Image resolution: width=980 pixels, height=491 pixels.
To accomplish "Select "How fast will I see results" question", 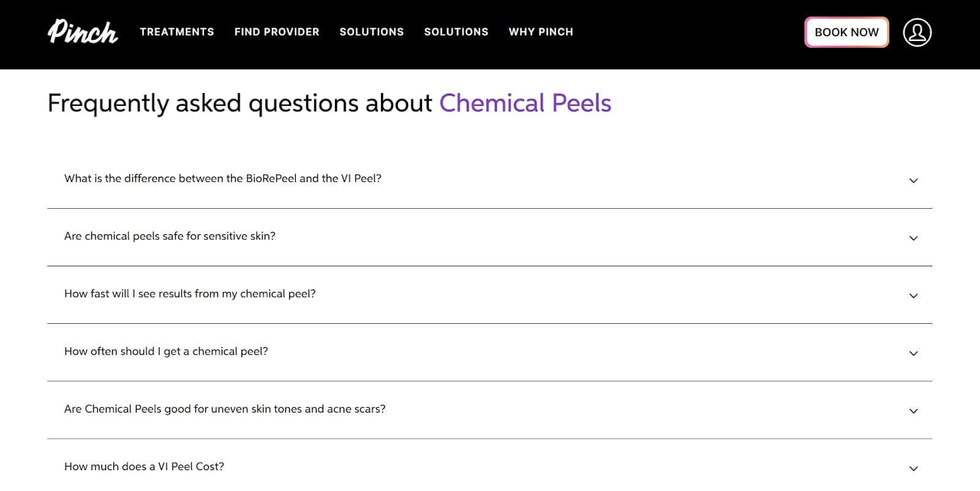I will coord(190,294).
